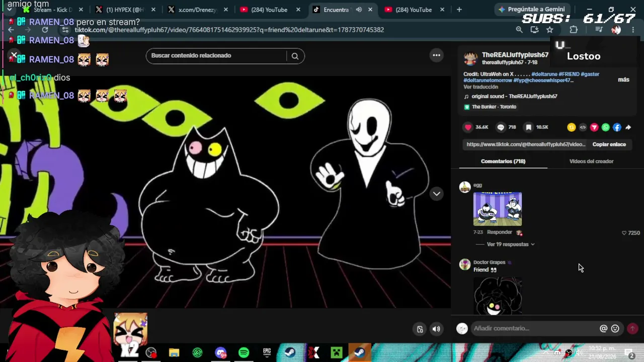Get the embed code via the embed icon
Viewport: 644px width, 362px height.
click(583, 127)
